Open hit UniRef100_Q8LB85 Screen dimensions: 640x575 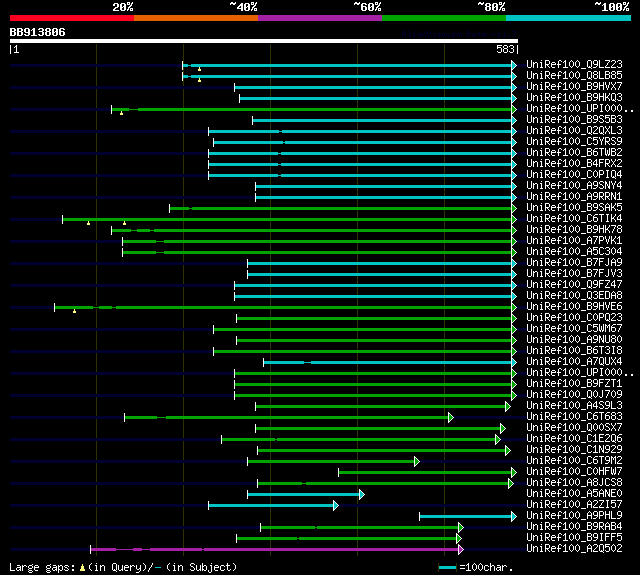pos(574,75)
